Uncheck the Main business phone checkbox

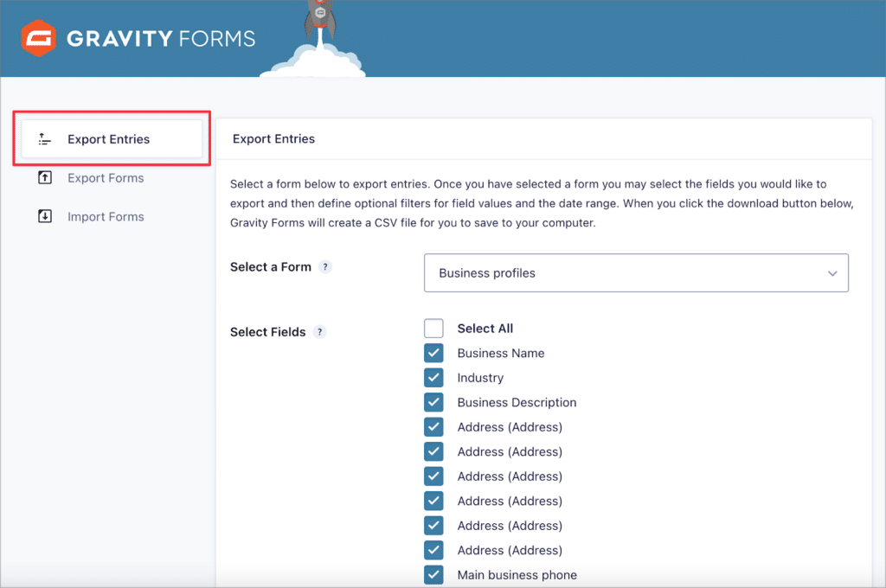coord(434,575)
